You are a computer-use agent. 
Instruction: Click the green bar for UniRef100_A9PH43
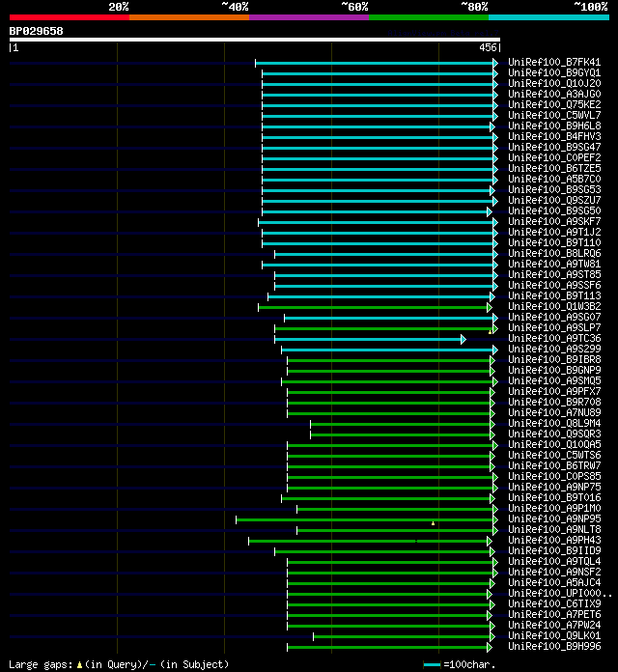(x=368, y=541)
